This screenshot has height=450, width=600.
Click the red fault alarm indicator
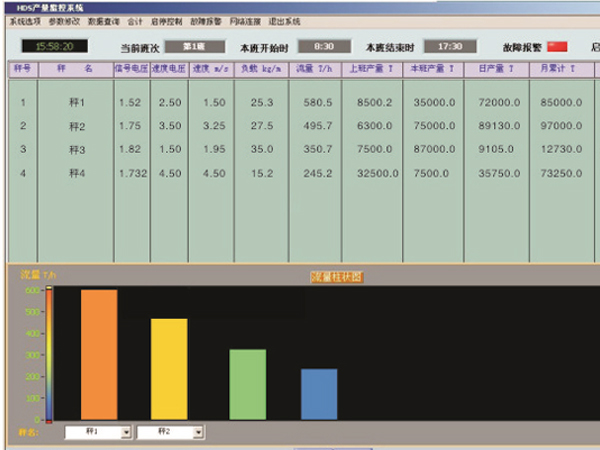click(557, 46)
